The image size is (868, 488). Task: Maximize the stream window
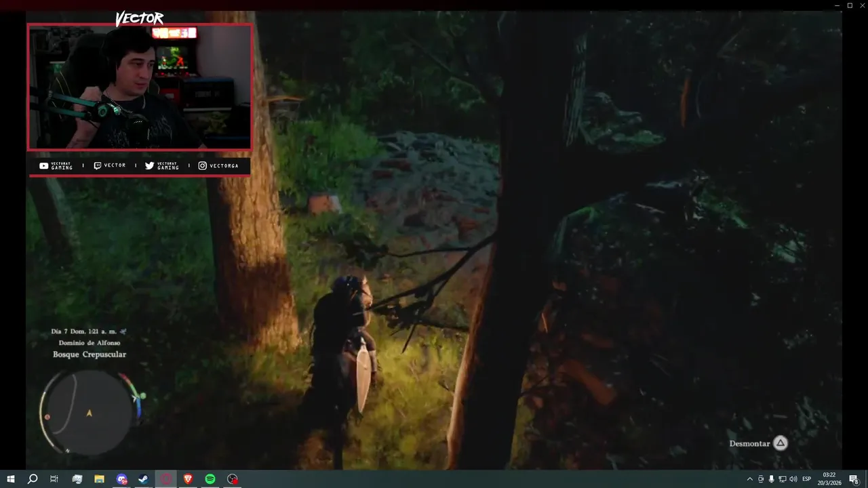(x=850, y=5)
